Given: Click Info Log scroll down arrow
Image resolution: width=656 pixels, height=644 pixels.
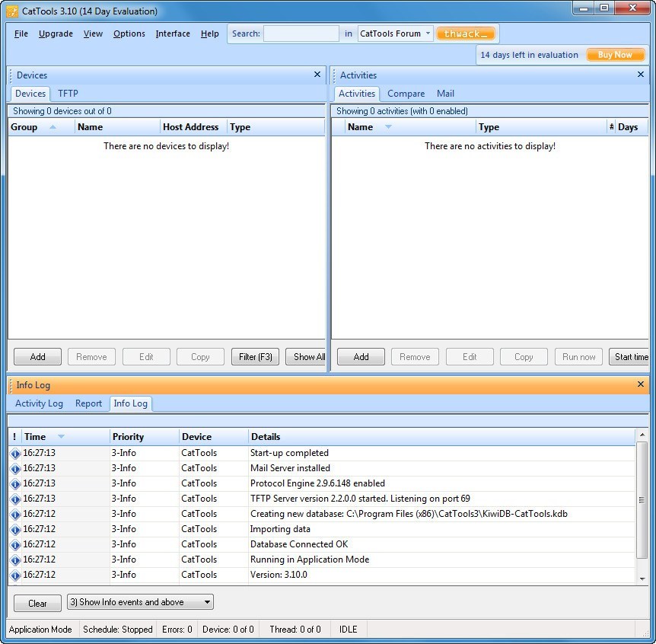Looking at the screenshot, I should click(642, 579).
